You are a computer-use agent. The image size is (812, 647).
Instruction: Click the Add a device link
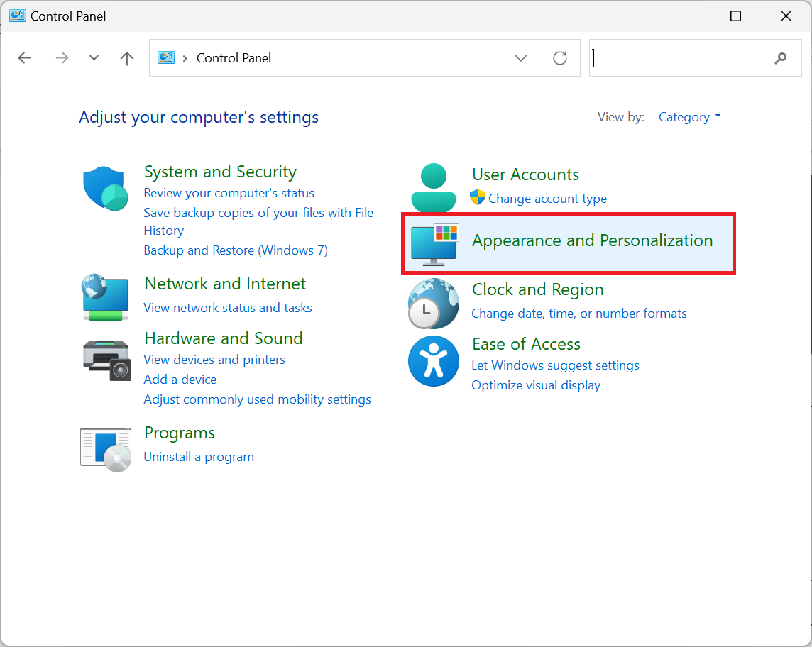point(180,380)
